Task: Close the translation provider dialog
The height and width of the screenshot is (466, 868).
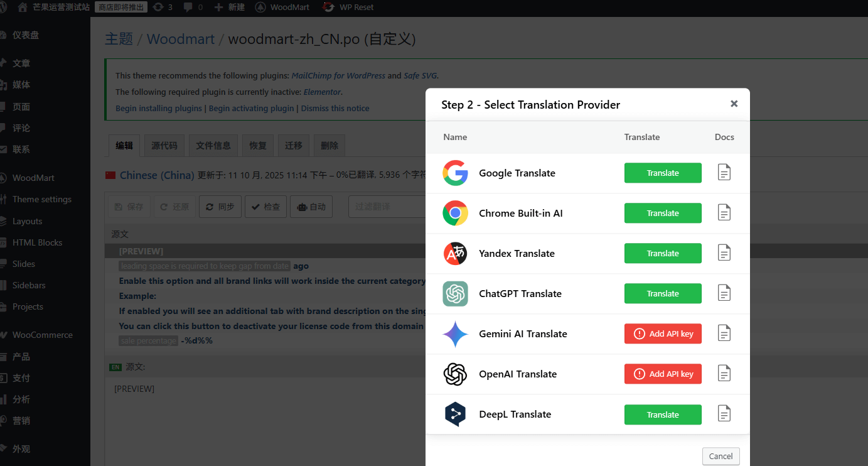Action: tap(734, 104)
